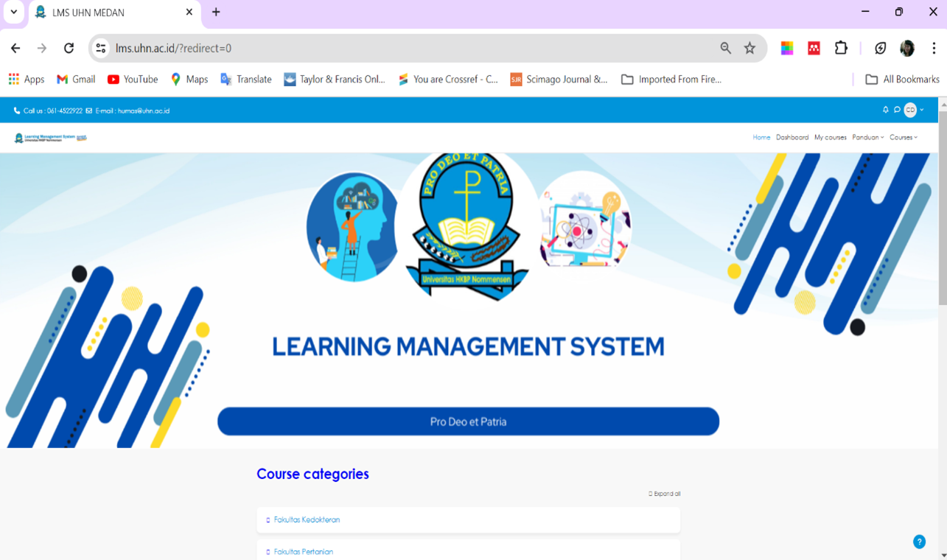
Task: Reload the page
Action: coord(69,48)
